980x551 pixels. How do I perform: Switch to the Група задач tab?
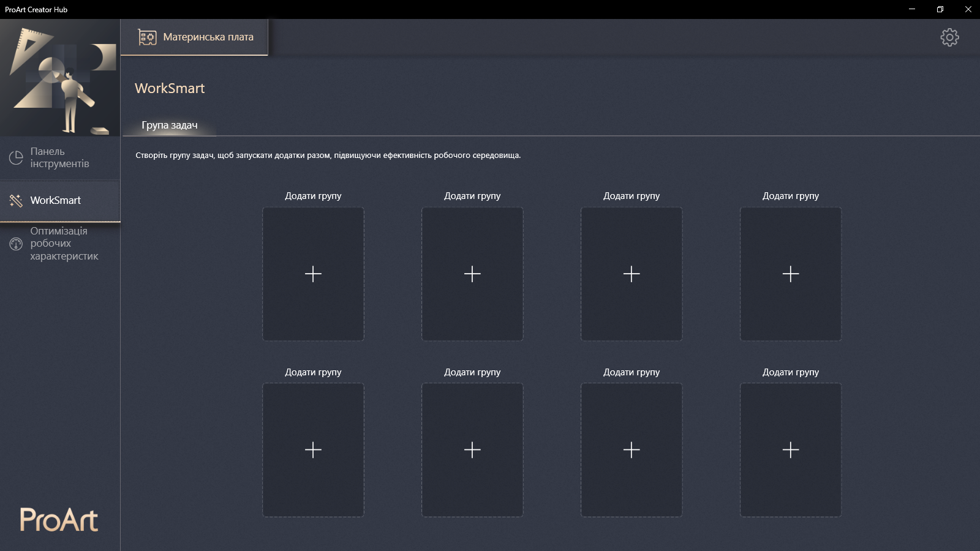pyautogui.click(x=170, y=126)
